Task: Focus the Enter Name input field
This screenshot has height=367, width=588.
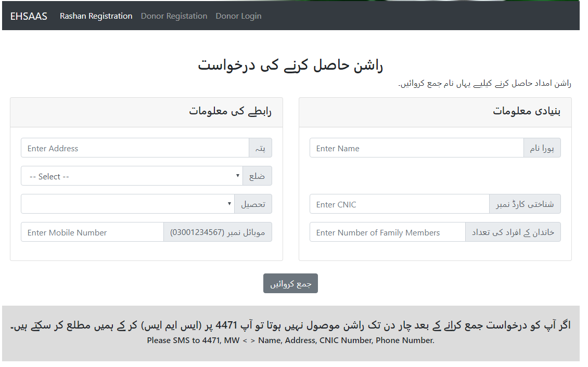Action: click(417, 148)
